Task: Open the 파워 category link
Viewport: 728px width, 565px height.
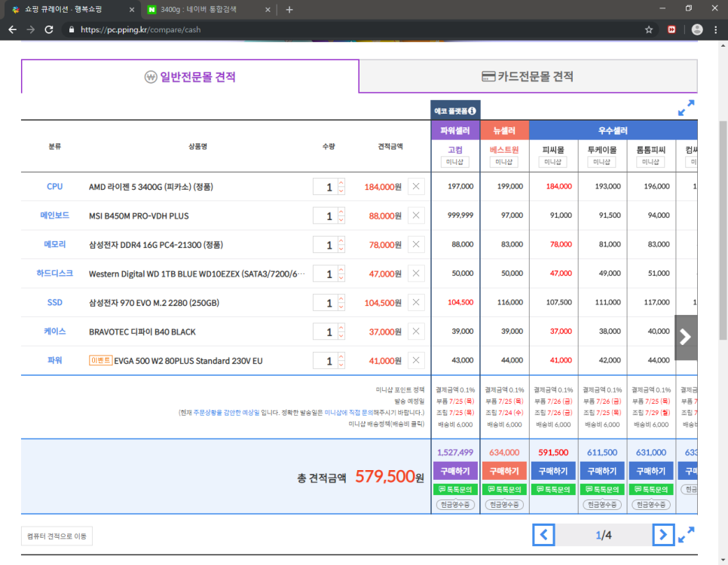Action: (x=55, y=360)
